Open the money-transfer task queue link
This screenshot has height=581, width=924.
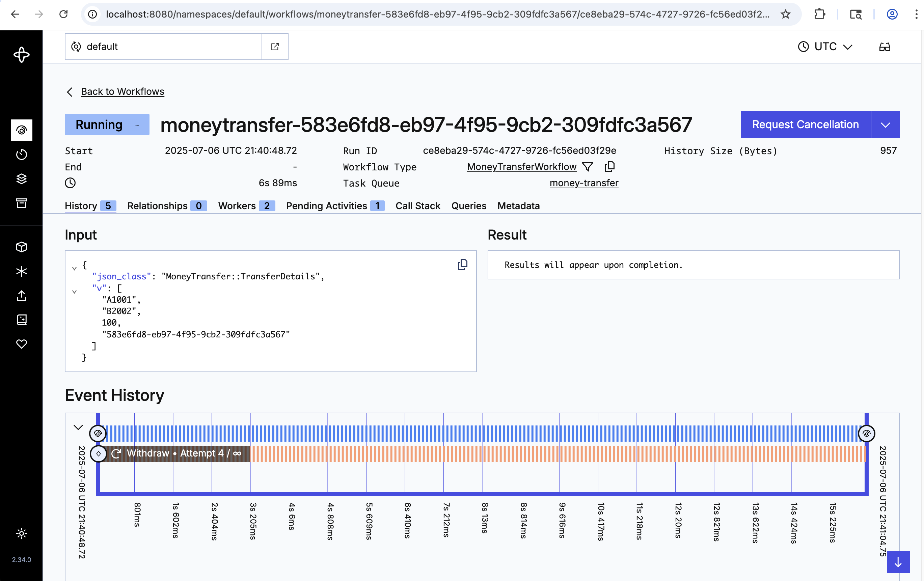pos(583,183)
